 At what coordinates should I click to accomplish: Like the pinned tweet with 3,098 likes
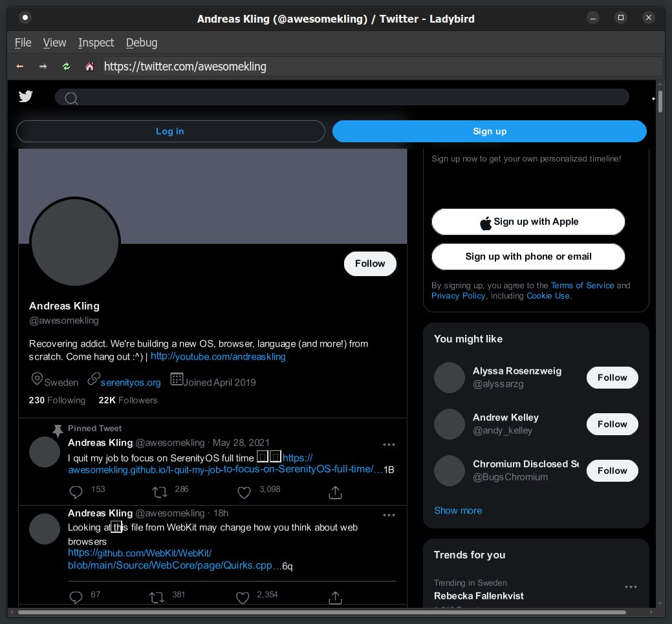pyautogui.click(x=244, y=493)
